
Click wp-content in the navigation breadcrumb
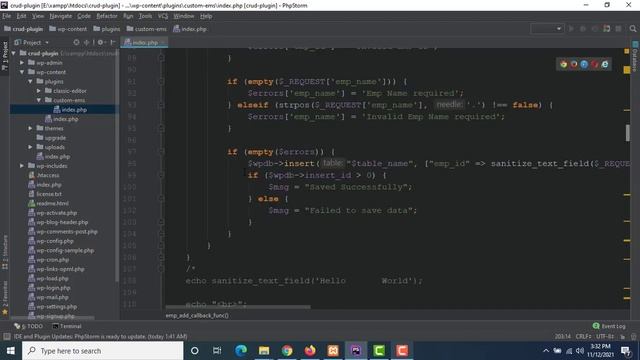pos(68,29)
